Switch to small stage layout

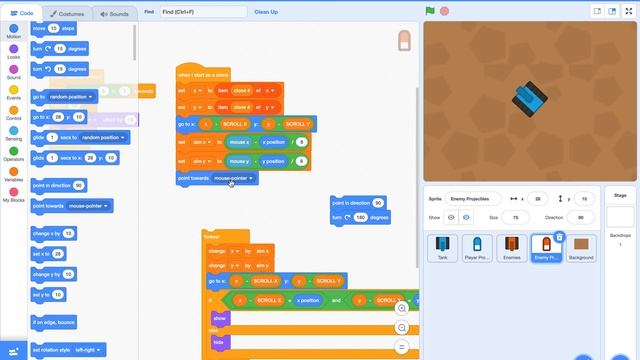pos(597,11)
